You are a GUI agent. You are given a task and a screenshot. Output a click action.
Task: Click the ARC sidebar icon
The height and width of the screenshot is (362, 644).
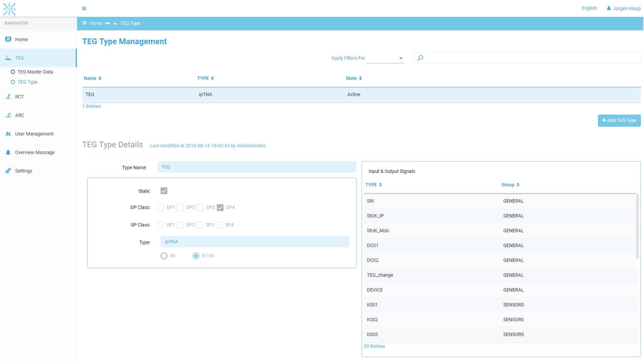[8, 115]
